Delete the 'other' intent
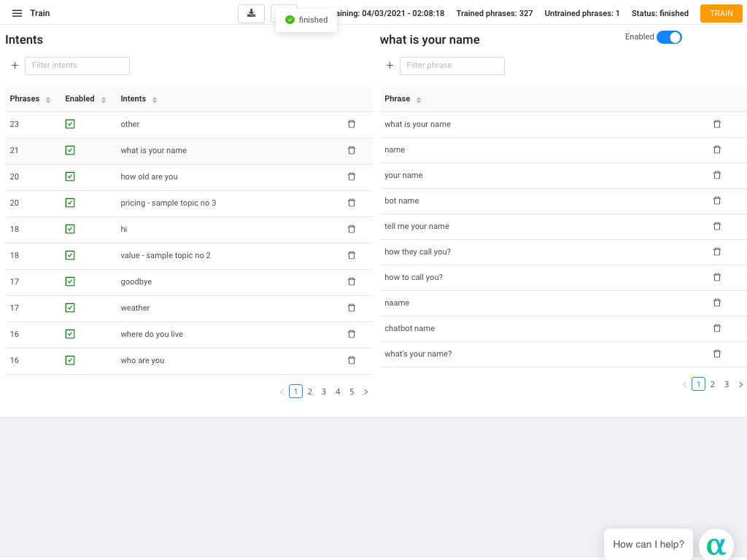Image resolution: width=747 pixels, height=560 pixels. (x=352, y=125)
